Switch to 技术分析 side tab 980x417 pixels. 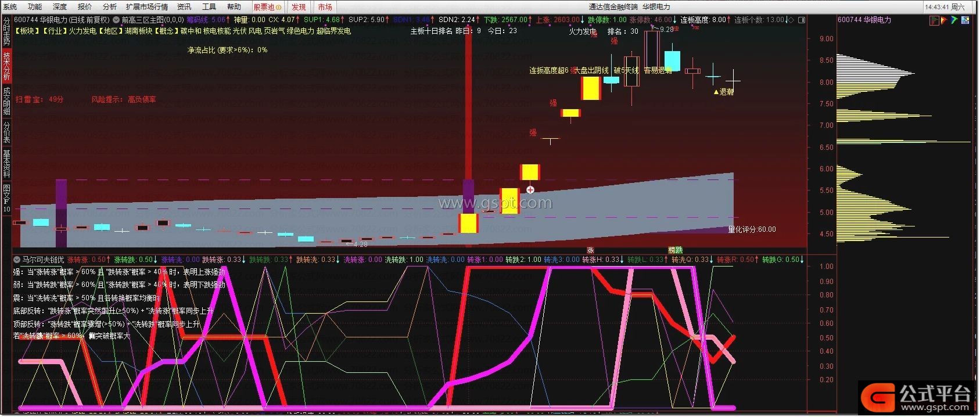[x=6, y=66]
